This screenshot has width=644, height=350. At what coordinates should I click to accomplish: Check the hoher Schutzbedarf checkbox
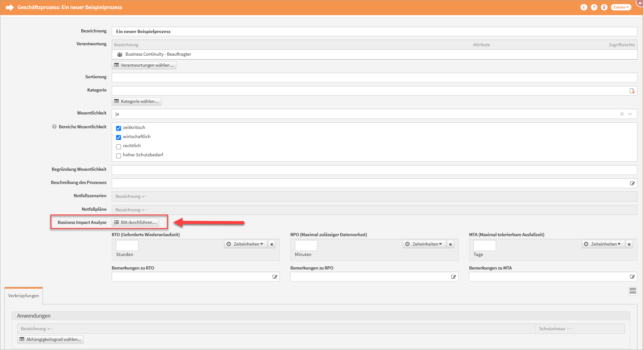119,156
